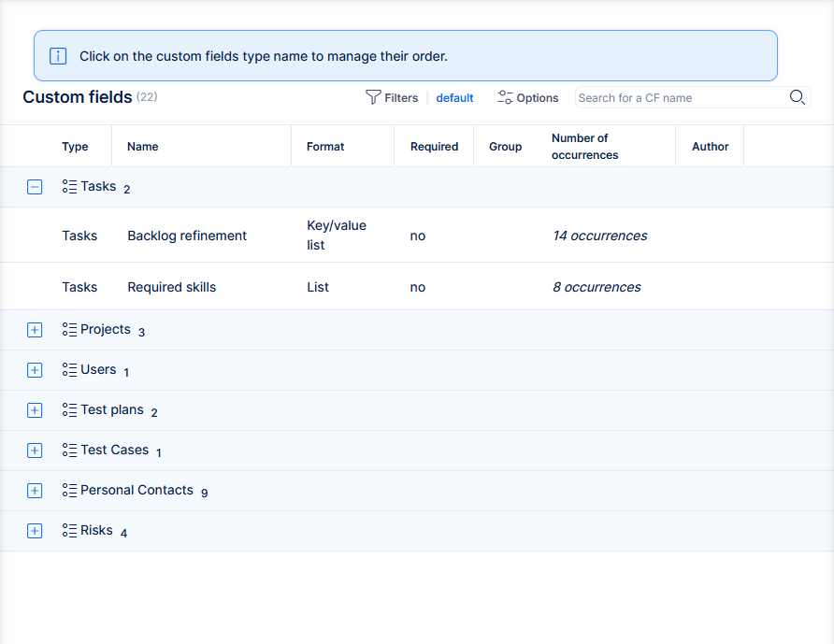
Task: Click the info icon in the blue banner
Action: 58,56
